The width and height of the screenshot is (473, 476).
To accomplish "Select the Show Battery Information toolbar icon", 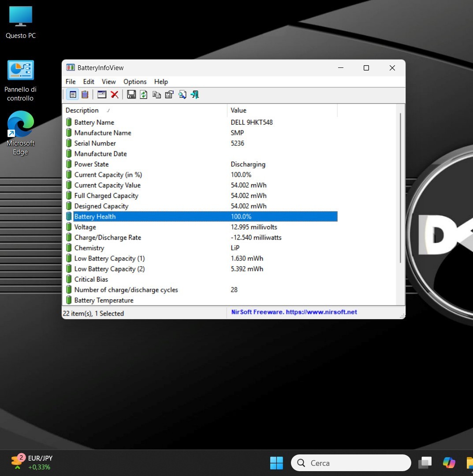I will point(73,95).
